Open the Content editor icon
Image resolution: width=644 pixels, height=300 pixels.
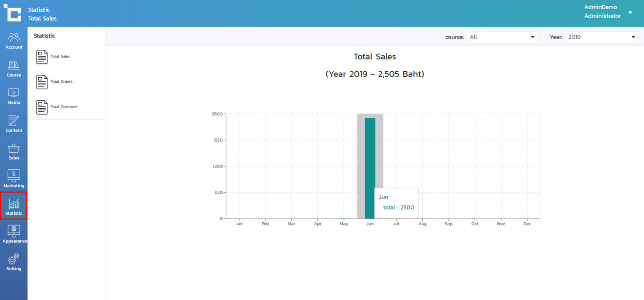[x=14, y=123]
